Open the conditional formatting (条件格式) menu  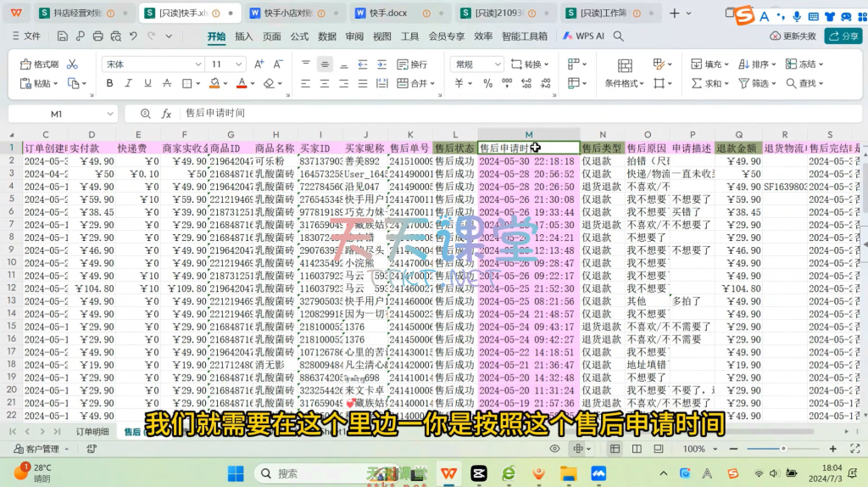[x=624, y=83]
